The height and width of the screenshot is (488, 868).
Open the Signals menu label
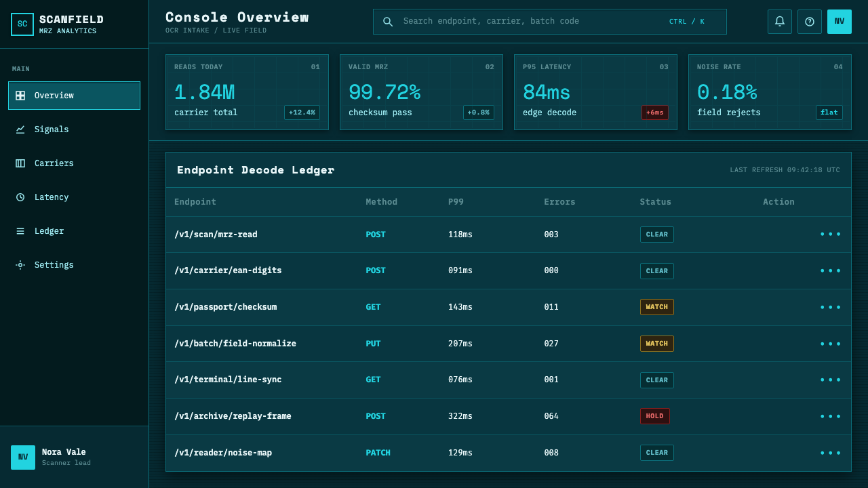pos(52,129)
